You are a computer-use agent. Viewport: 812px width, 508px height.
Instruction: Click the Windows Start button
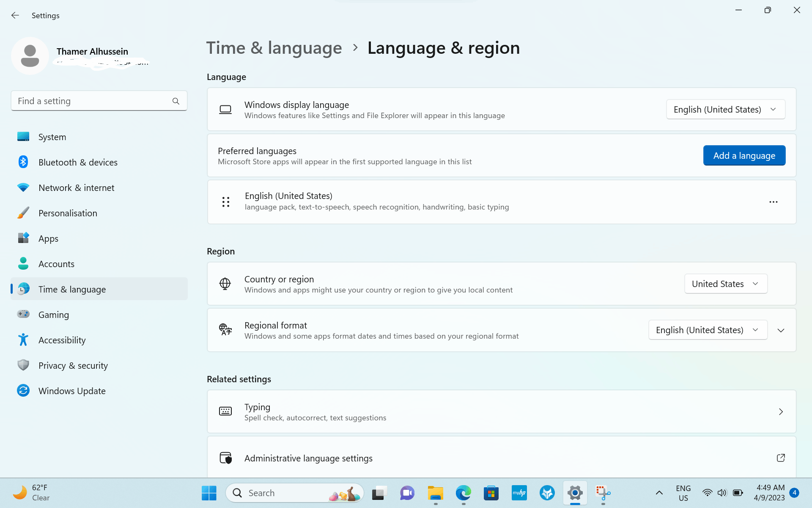coord(209,493)
